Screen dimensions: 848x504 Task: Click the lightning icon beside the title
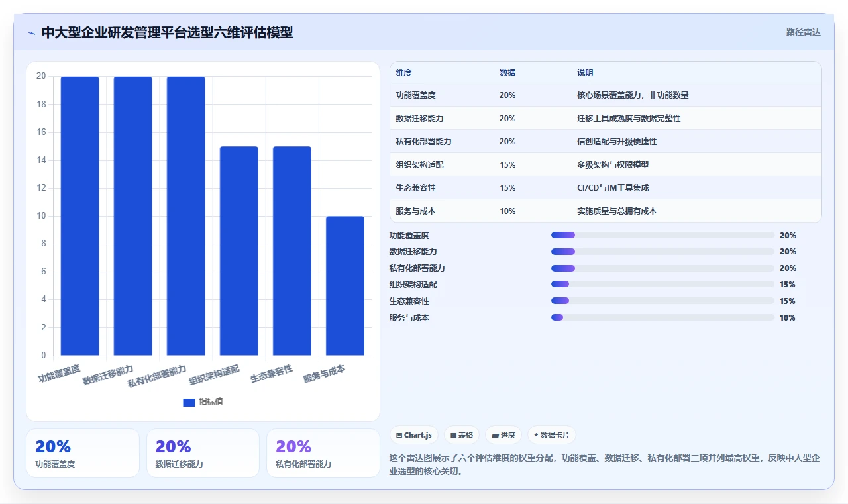click(31, 33)
